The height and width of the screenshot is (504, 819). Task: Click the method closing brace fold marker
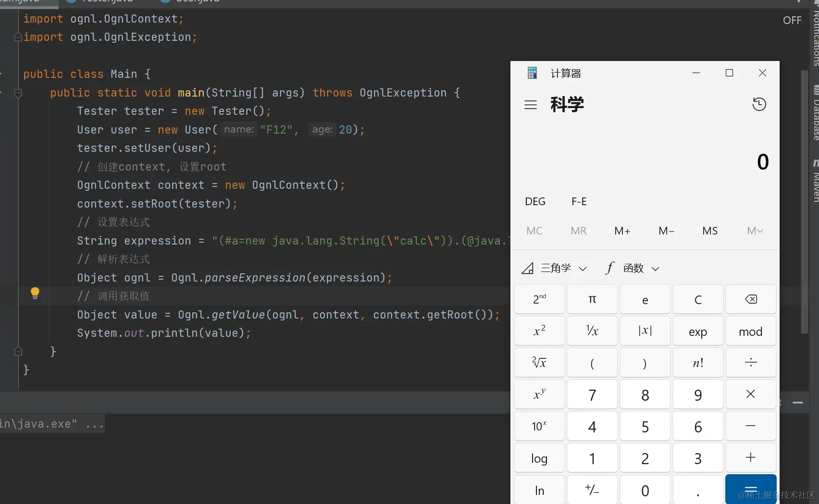(x=18, y=351)
